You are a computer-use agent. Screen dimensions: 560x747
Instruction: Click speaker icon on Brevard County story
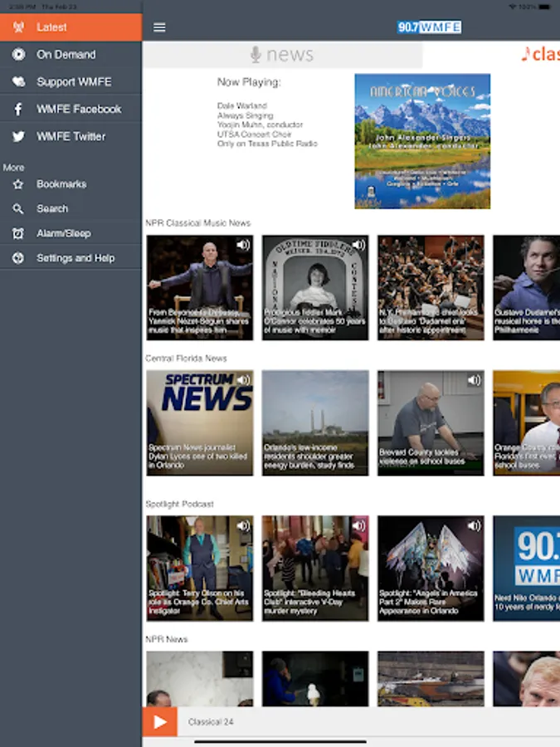(474, 379)
